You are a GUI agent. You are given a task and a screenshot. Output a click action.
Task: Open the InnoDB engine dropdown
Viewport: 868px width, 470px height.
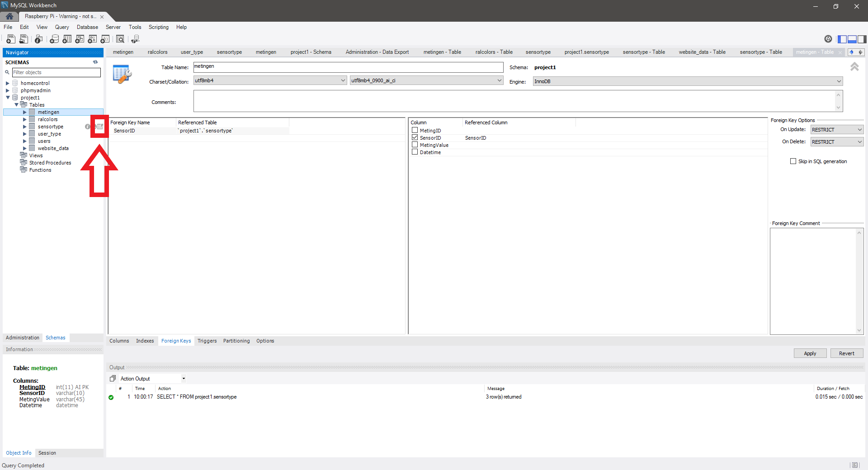coord(688,81)
